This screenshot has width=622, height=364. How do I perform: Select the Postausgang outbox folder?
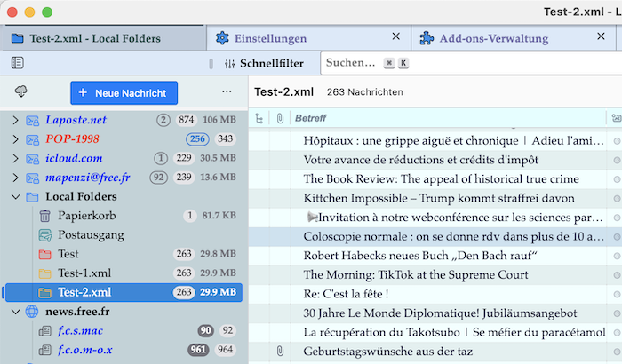tap(91, 235)
